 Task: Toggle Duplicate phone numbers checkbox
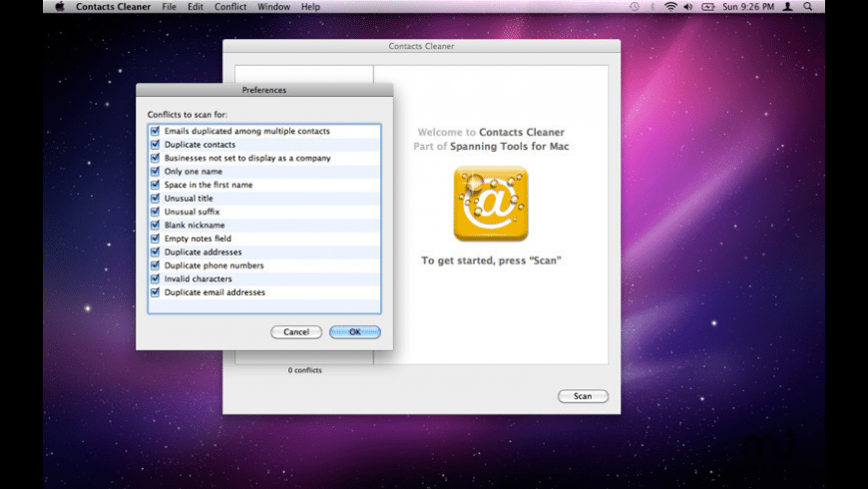click(155, 265)
